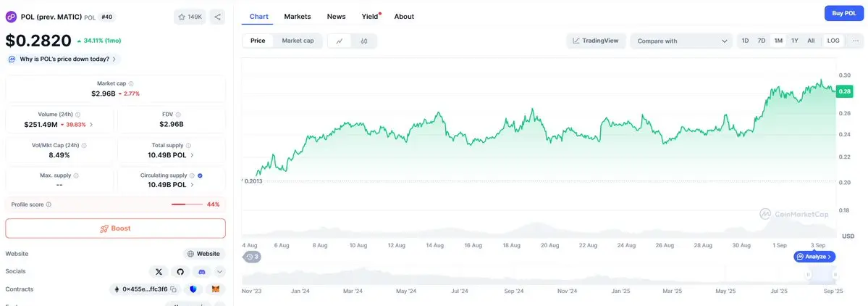The height and width of the screenshot is (306, 868).
Task: Click Circulating supply info icon
Action: pyautogui.click(x=192, y=175)
